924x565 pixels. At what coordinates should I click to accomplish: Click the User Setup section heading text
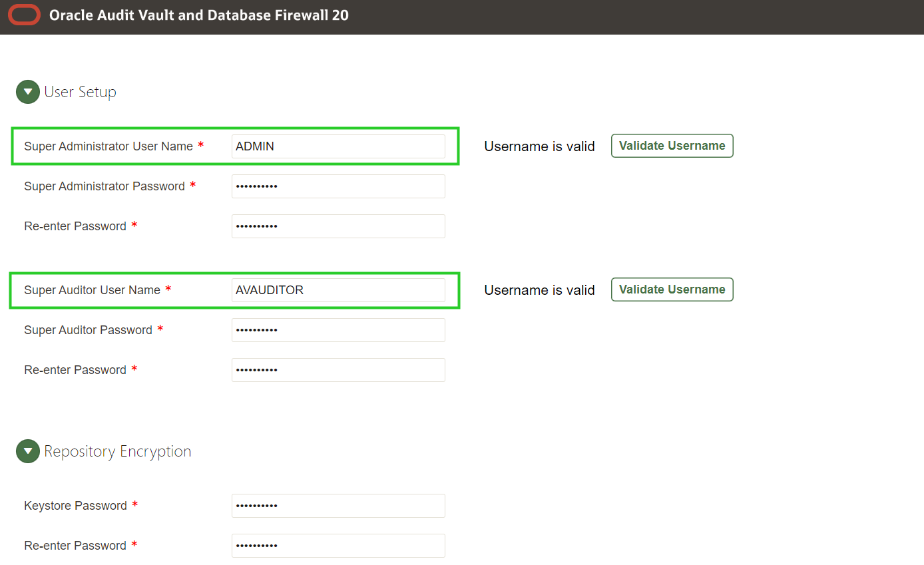80,91
